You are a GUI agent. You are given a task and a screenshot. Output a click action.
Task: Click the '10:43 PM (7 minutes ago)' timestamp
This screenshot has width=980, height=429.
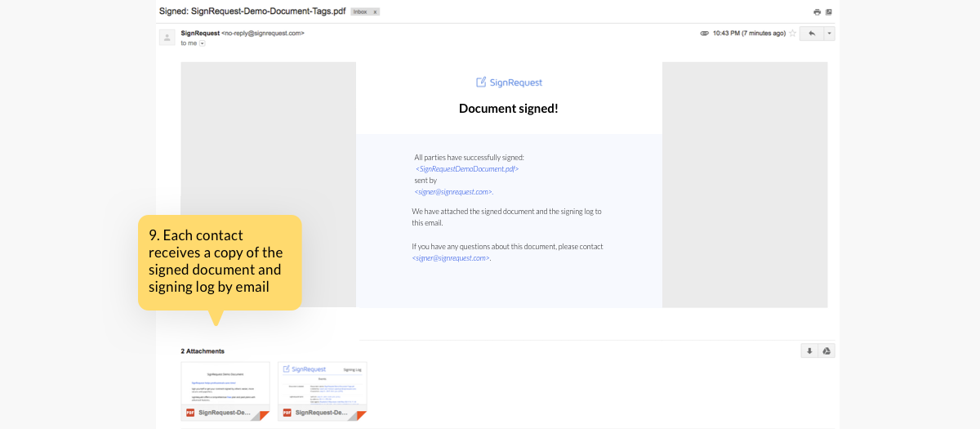[x=749, y=34]
